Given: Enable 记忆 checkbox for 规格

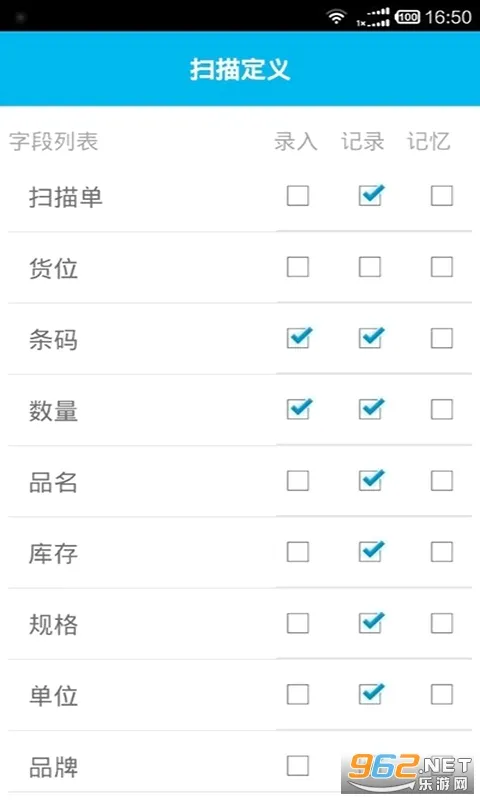Looking at the screenshot, I should pyautogui.click(x=442, y=623).
